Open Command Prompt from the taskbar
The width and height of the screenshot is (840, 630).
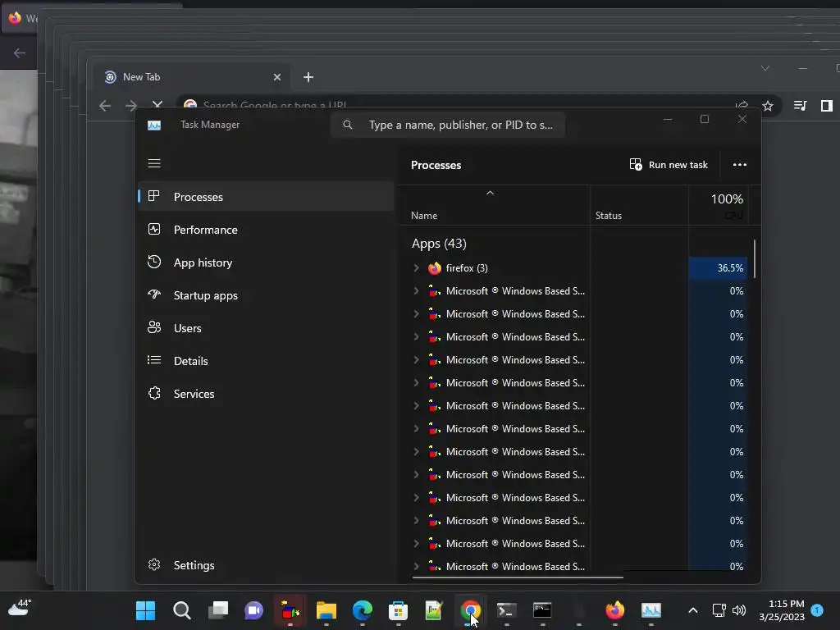click(542, 610)
